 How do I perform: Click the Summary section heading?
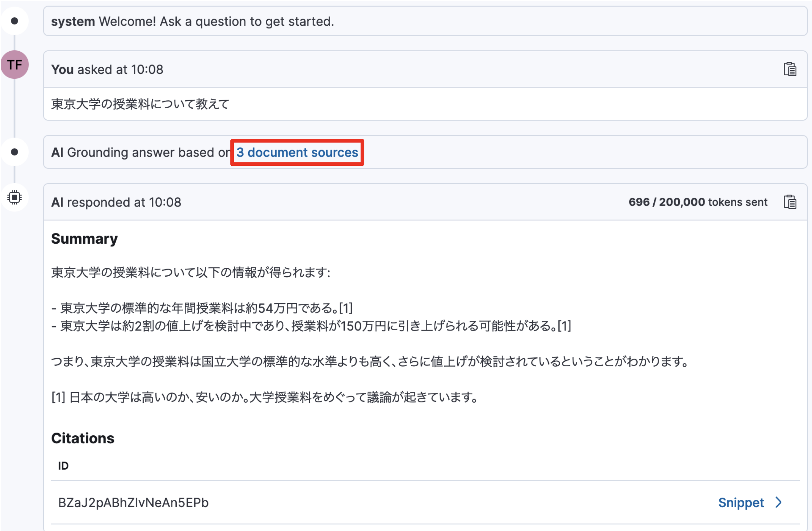pyautogui.click(x=84, y=238)
